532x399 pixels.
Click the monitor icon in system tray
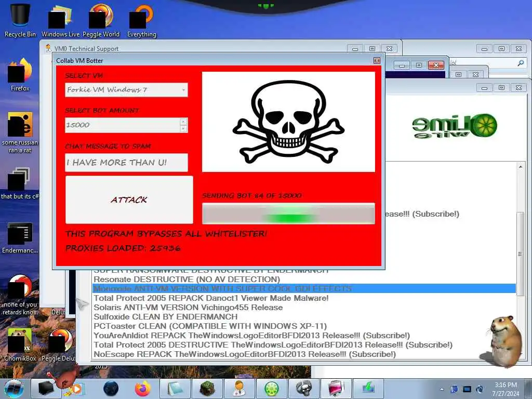point(467,389)
